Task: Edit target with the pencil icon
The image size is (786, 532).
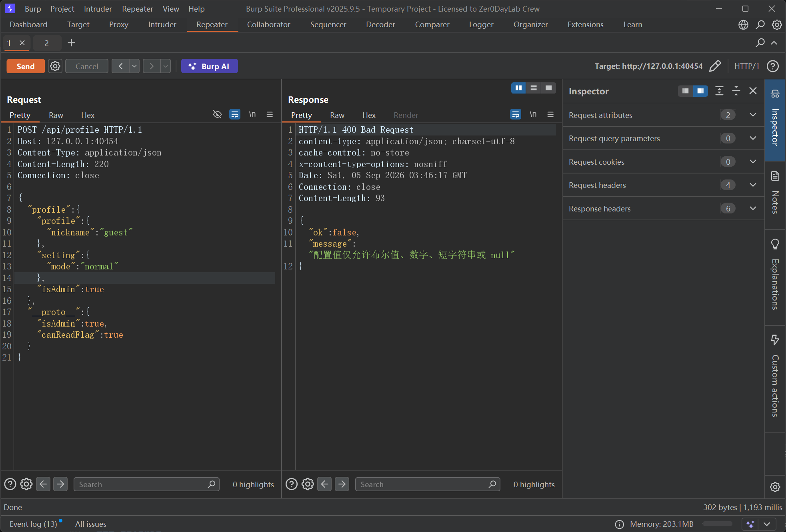Action: [715, 66]
